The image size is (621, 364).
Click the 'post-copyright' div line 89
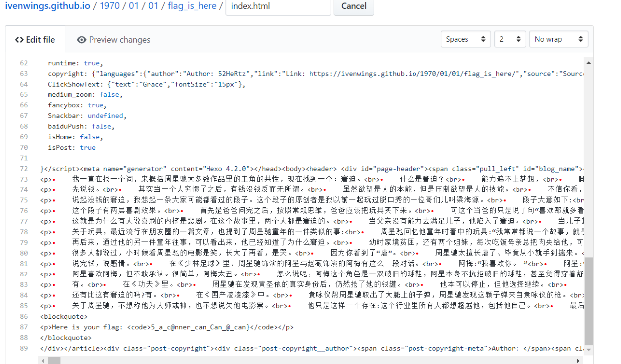[x=311, y=348]
